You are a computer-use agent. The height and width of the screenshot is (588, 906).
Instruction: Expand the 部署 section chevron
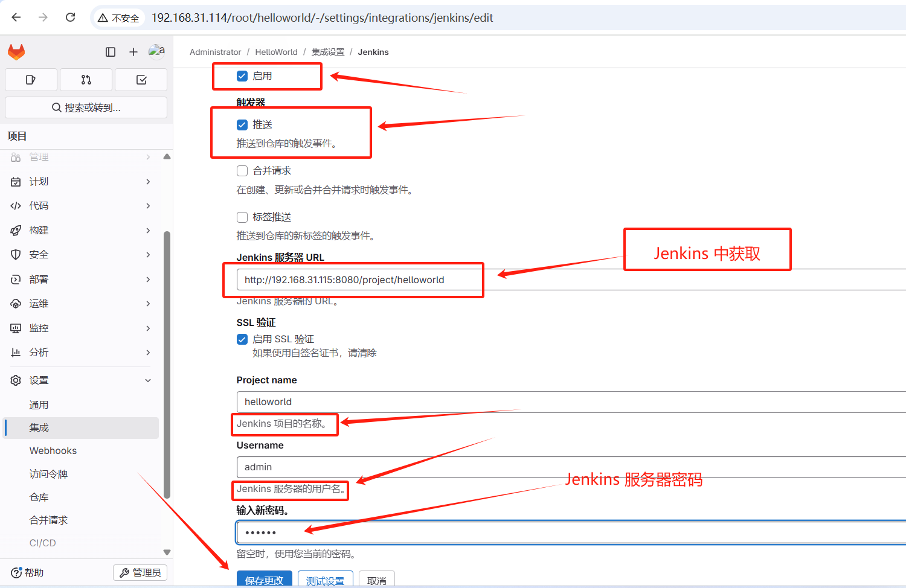[x=148, y=280]
